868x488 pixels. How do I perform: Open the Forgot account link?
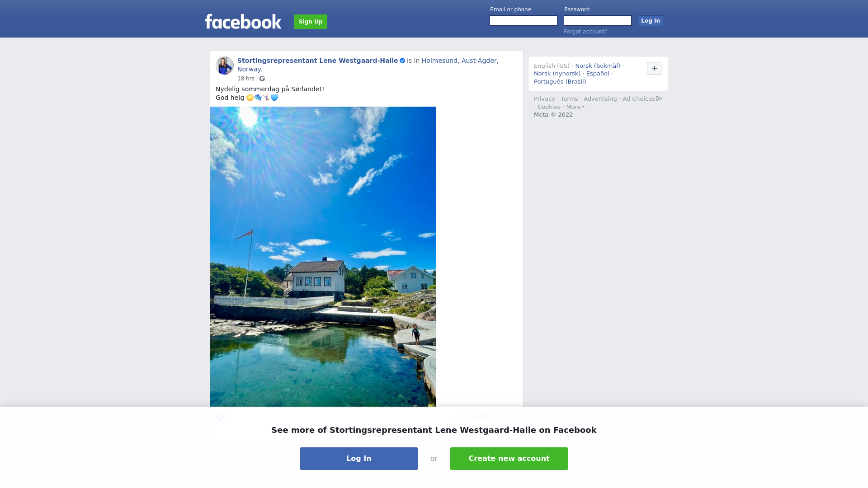[585, 32]
